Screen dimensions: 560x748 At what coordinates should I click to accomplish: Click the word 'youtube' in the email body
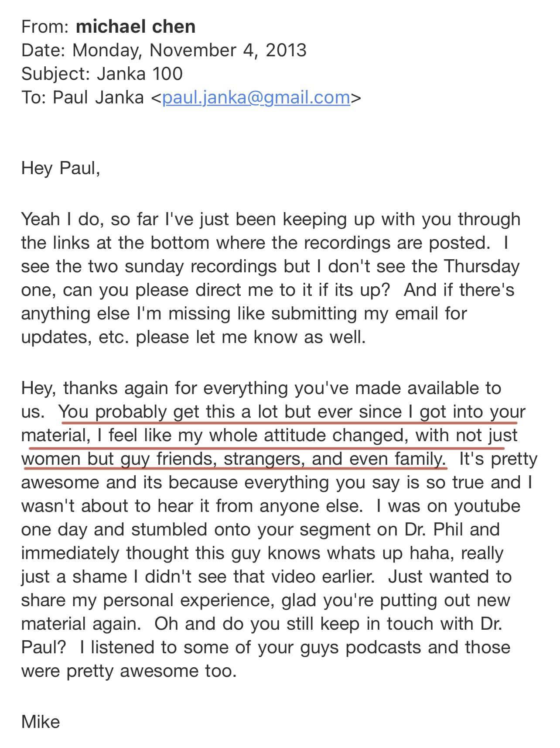(x=487, y=506)
